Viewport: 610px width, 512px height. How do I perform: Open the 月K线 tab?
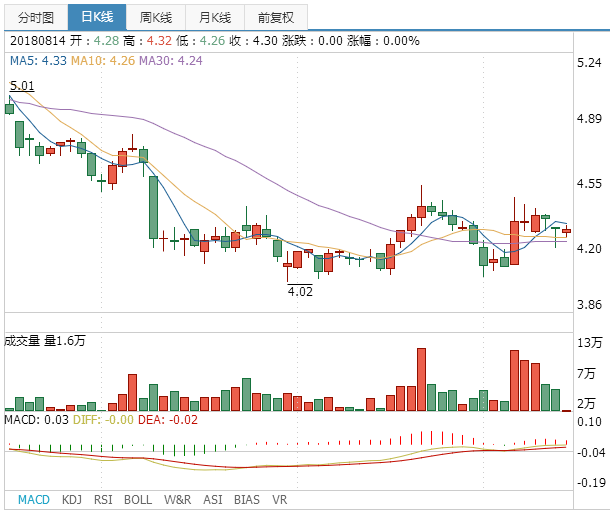(x=215, y=18)
